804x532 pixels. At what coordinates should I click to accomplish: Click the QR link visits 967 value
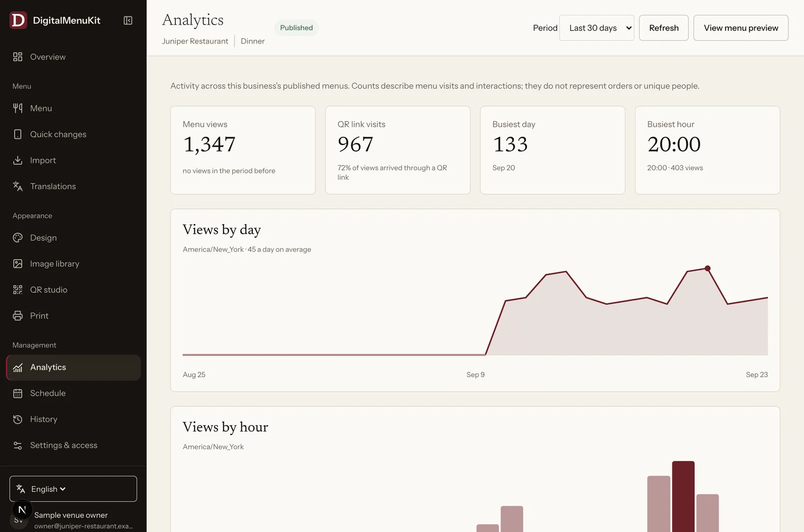coord(356,145)
